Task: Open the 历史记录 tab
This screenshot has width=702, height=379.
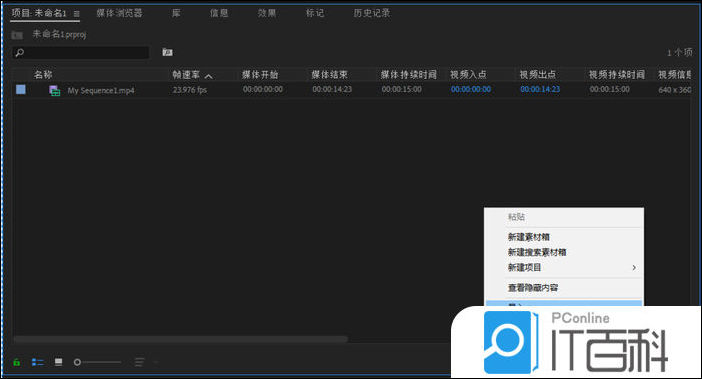Action: (372, 13)
